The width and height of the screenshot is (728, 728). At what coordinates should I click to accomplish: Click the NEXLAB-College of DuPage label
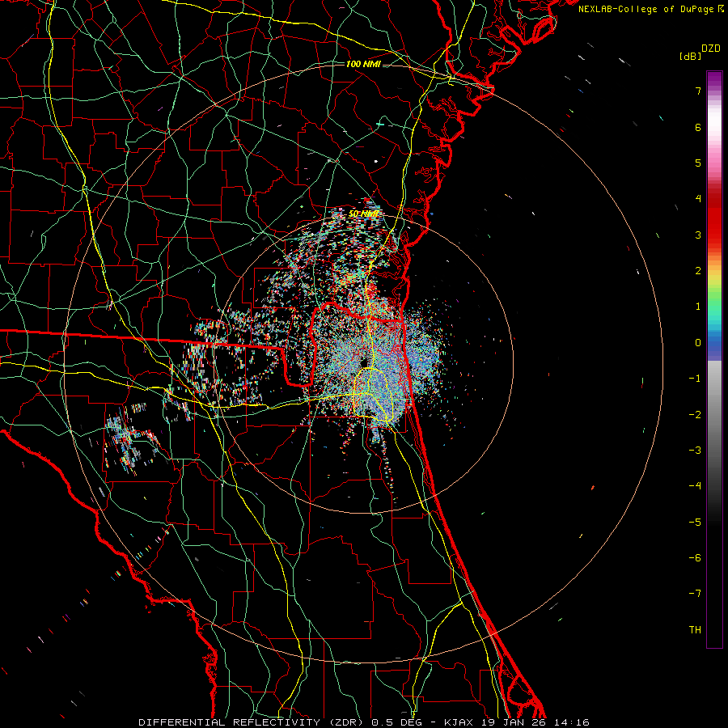click(646, 9)
